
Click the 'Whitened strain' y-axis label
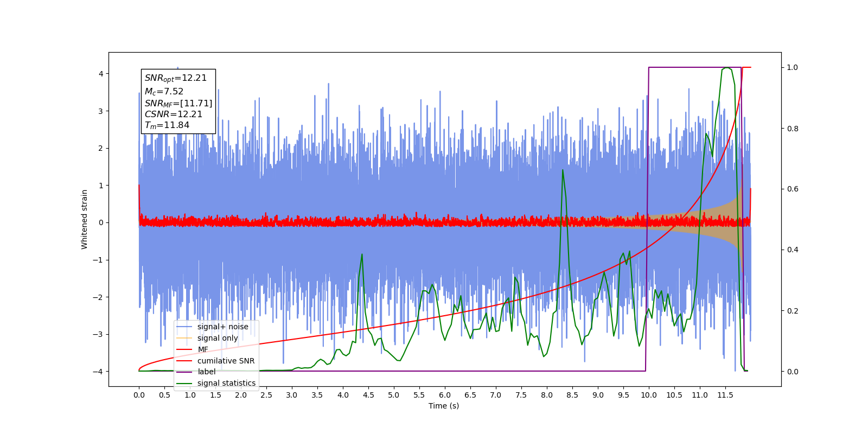point(85,219)
